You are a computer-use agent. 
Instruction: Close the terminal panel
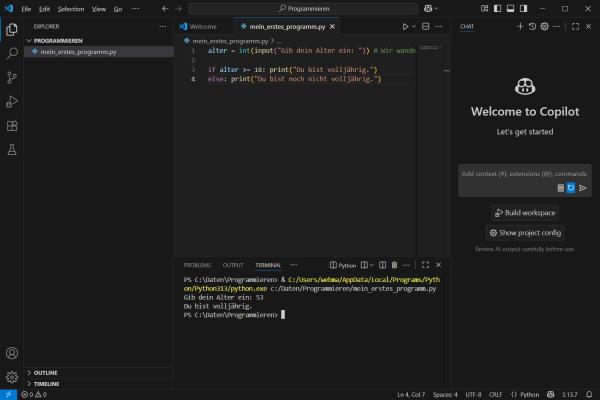point(439,265)
